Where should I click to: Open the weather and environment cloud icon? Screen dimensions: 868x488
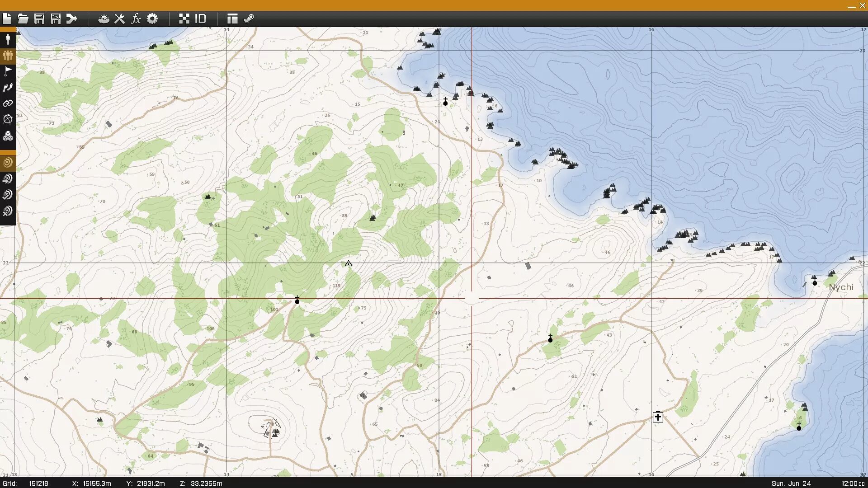coord(104,19)
